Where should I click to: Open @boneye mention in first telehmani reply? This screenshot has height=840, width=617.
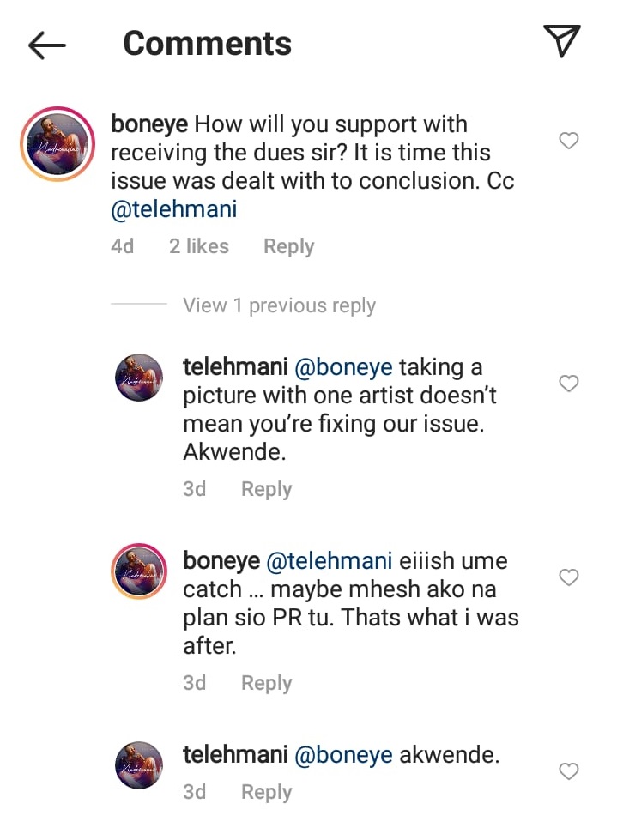coord(344,368)
